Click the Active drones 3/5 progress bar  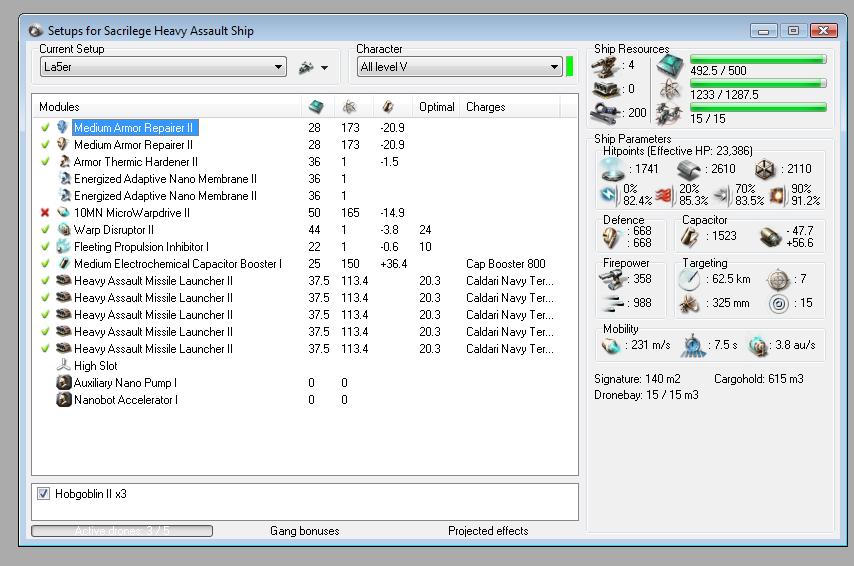coord(122,531)
